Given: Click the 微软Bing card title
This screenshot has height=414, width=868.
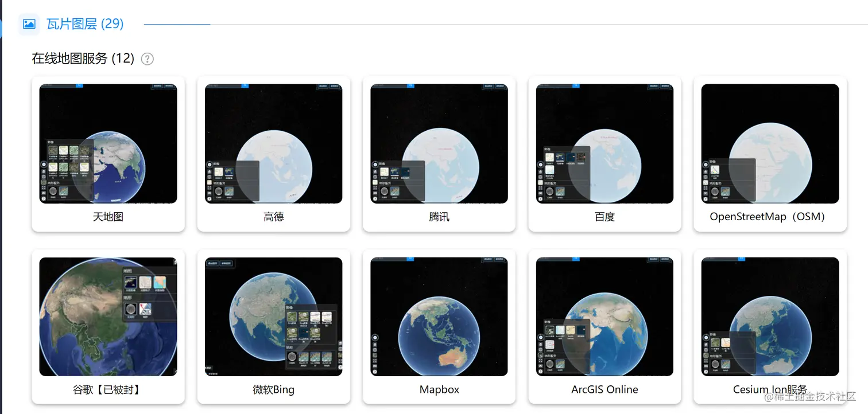Looking at the screenshot, I should (x=273, y=390).
